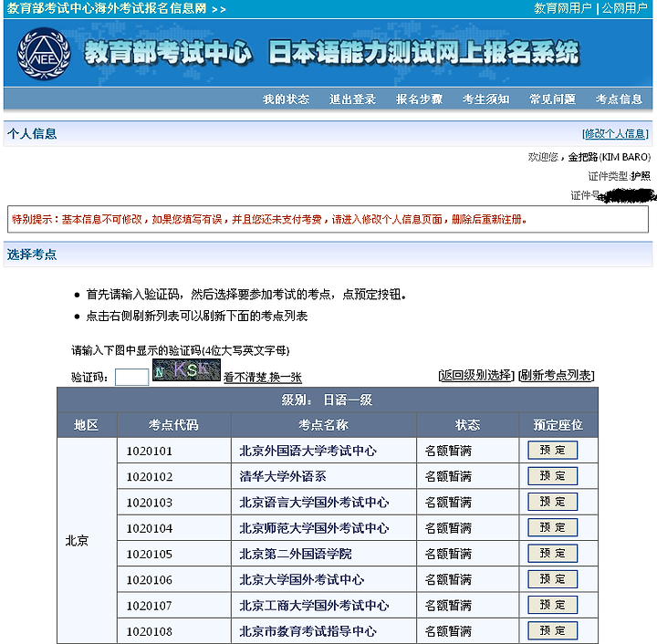The image size is (657, 644).
Task: Click test site code 1020104
Action: [x=149, y=528]
